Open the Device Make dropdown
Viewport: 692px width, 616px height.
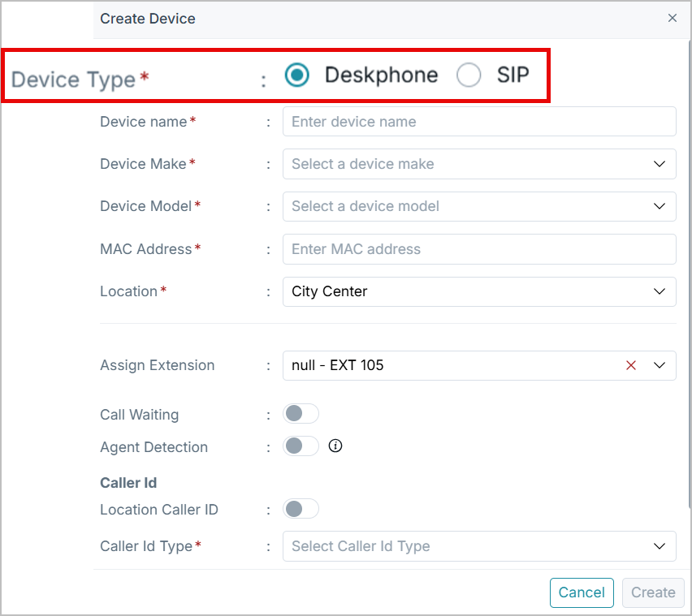(x=479, y=164)
